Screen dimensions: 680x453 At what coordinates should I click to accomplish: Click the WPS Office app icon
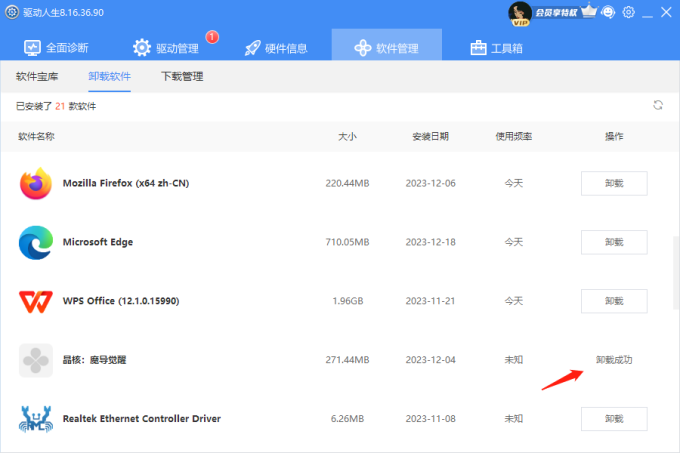coord(35,301)
